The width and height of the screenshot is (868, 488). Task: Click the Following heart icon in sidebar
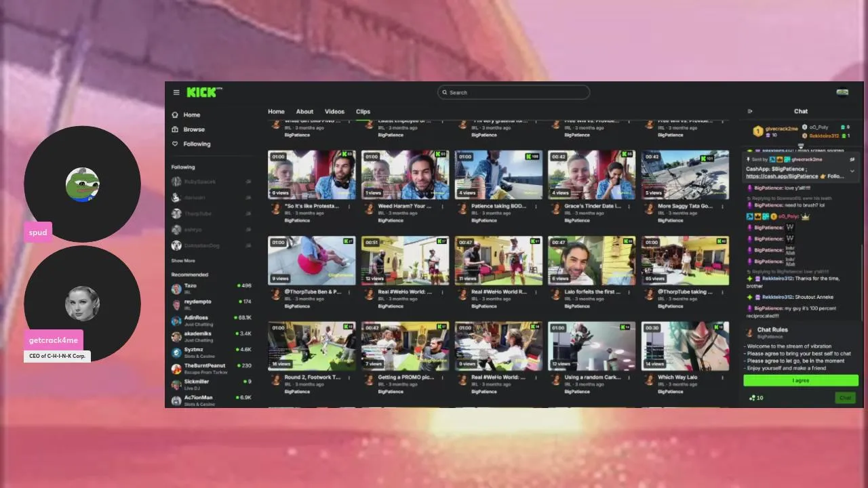tap(175, 144)
